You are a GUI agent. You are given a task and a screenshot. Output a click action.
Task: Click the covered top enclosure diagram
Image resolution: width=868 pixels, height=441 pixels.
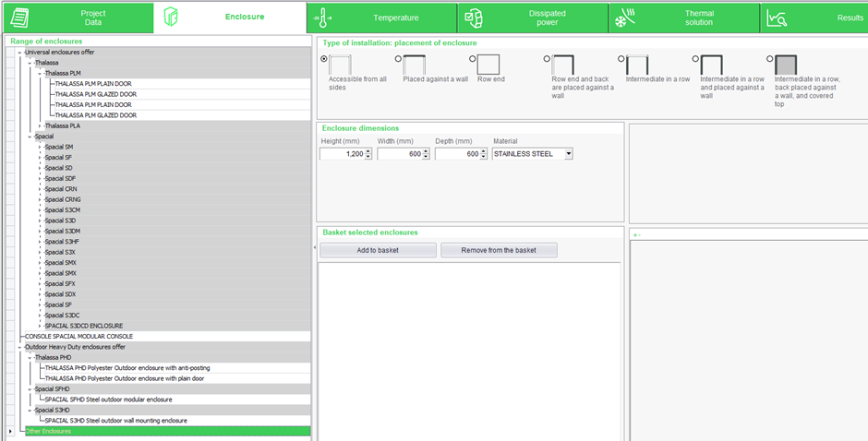tap(786, 65)
